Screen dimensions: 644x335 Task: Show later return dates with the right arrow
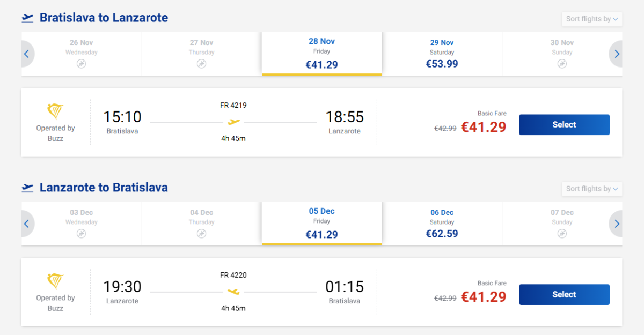click(617, 224)
